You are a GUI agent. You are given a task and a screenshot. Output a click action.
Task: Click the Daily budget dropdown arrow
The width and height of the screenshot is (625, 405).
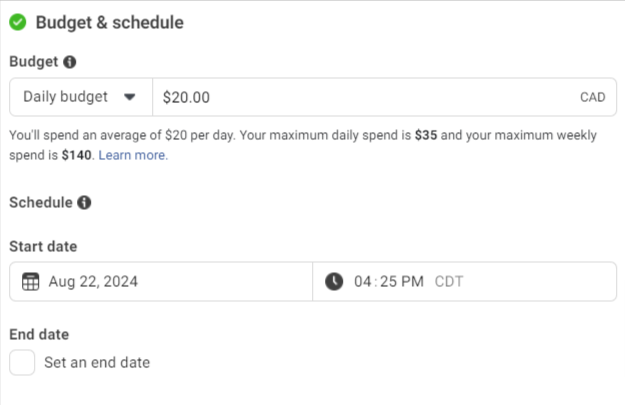pyautogui.click(x=130, y=97)
